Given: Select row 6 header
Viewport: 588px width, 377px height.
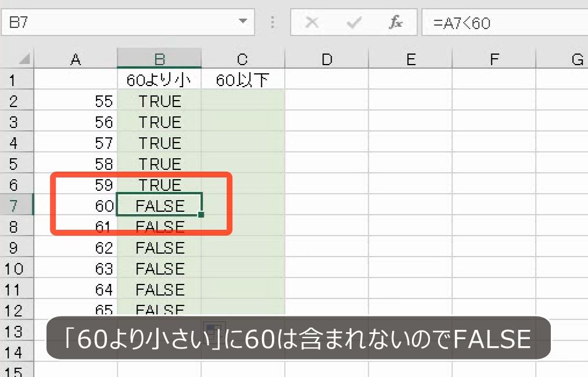Looking at the screenshot, I should pyautogui.click(x=17, y=184).
